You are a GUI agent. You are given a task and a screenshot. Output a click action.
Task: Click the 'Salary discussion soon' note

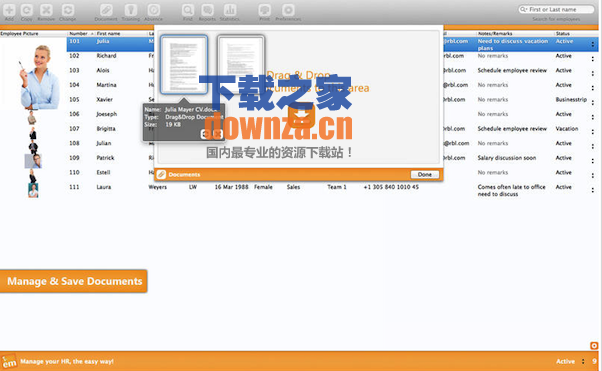pos(506,158)
